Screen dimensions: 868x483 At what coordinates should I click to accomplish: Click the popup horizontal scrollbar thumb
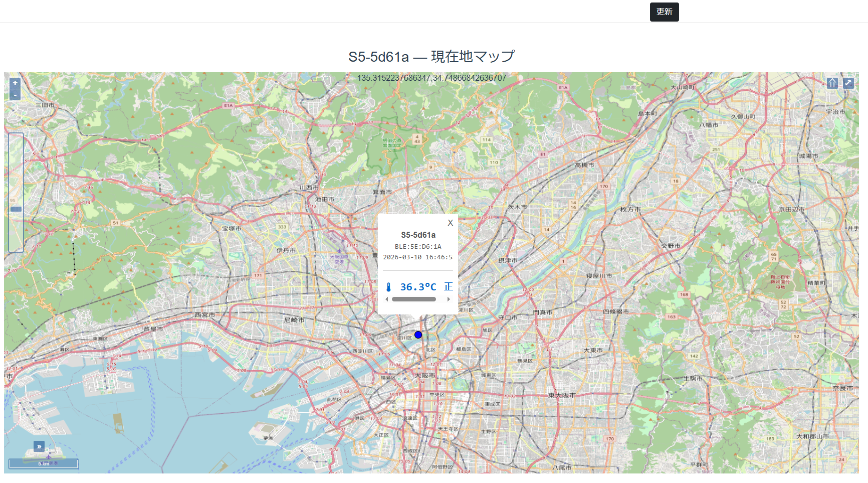click(x=413, y=299)
